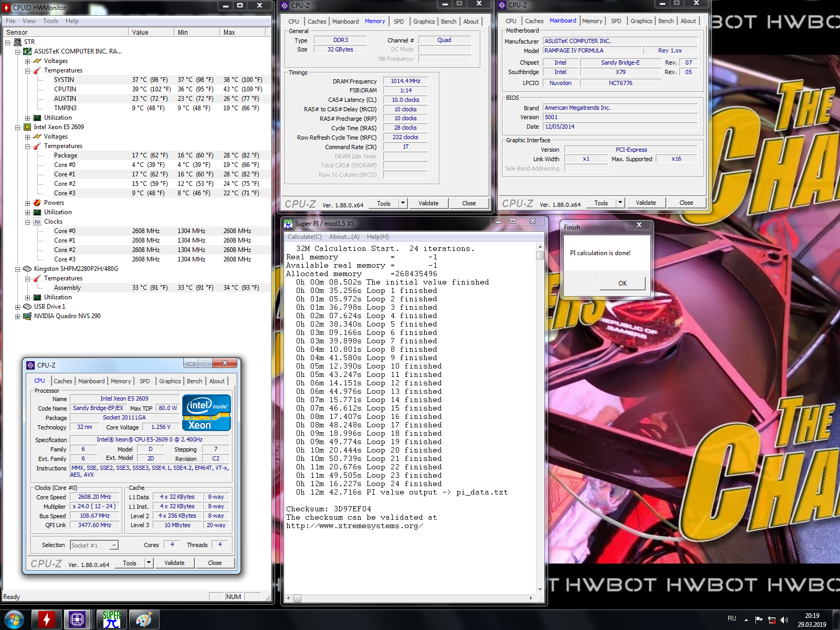The height and width of the screenshot is (630, 840).
Task: Collapse the Clocks node
Action: [27, 222]
